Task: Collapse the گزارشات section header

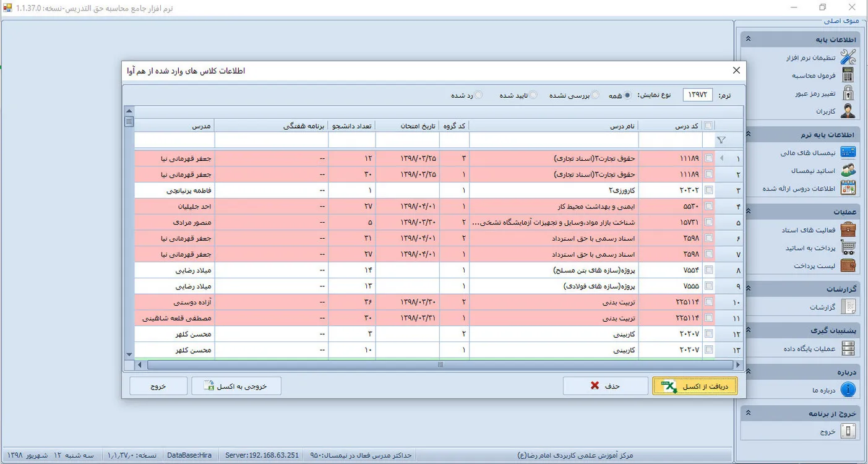Action: 748,289
